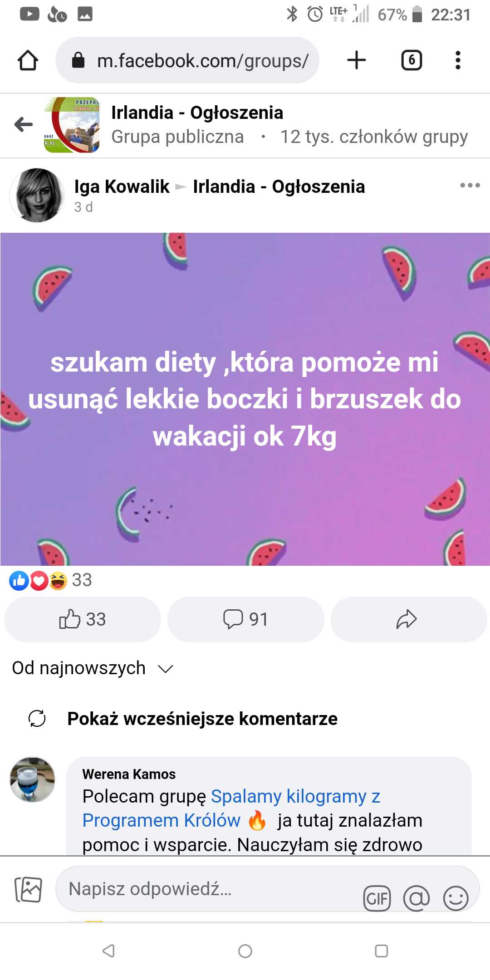Open a new tab with the plus icon
The width and height of the screenshot is (490, 980).
coord(357,60)
